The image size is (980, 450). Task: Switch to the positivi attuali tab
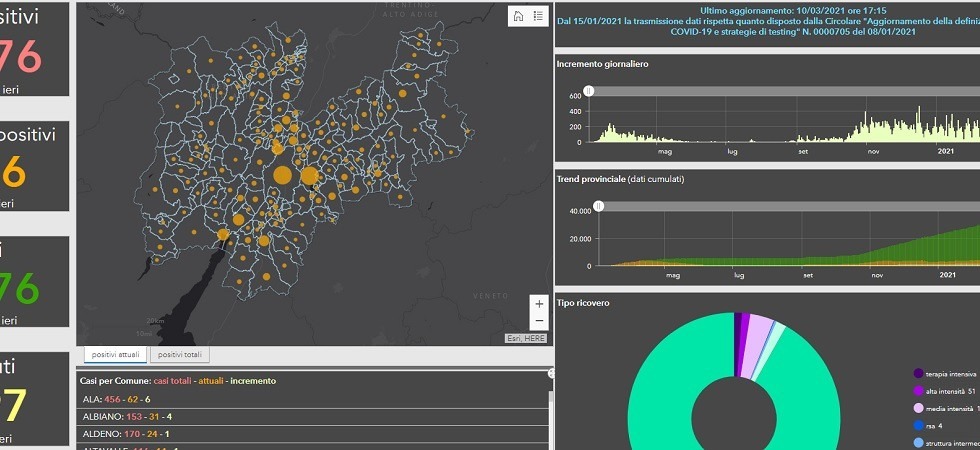point(116,355)
